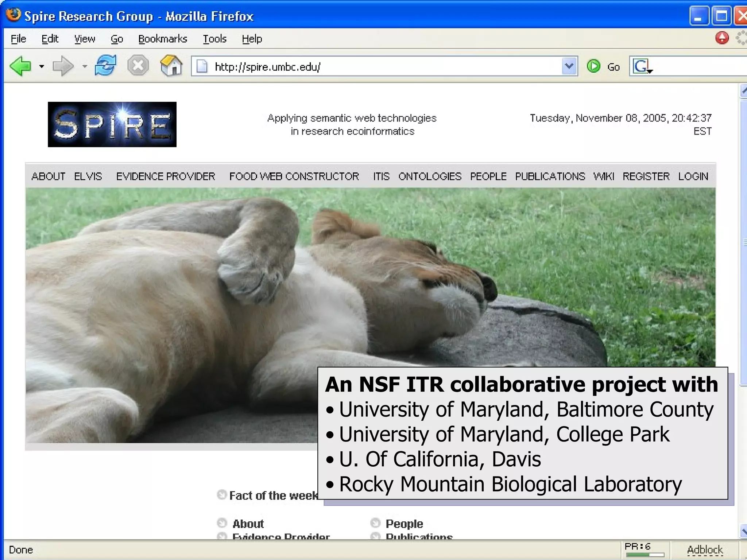Open the File menu
The width and height of the screenshot is (747, 560).
tap(19, 39)
